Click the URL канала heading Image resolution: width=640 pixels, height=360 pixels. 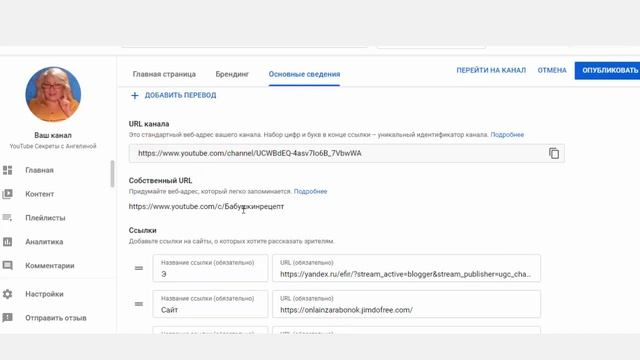tap(149, 124)
